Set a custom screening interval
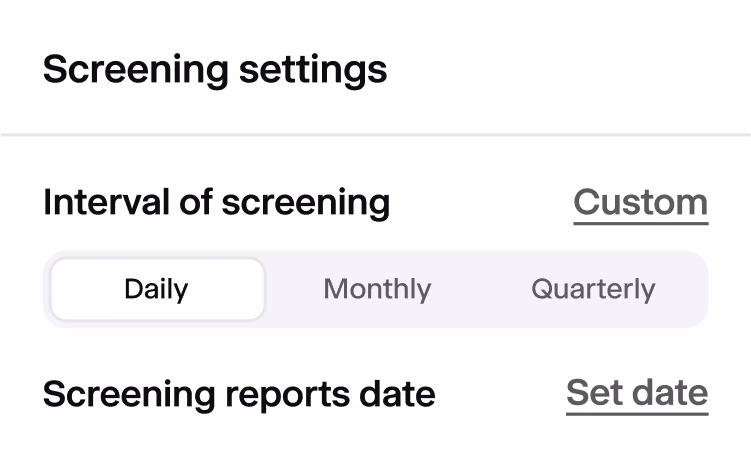751x475 pixels. coord(641,204)
